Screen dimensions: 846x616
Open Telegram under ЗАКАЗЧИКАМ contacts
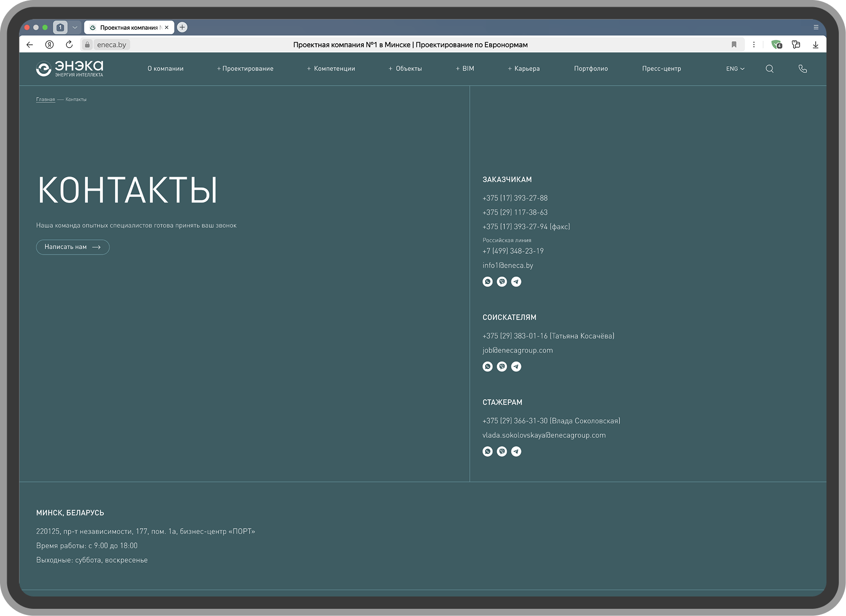tap(517, 282)
